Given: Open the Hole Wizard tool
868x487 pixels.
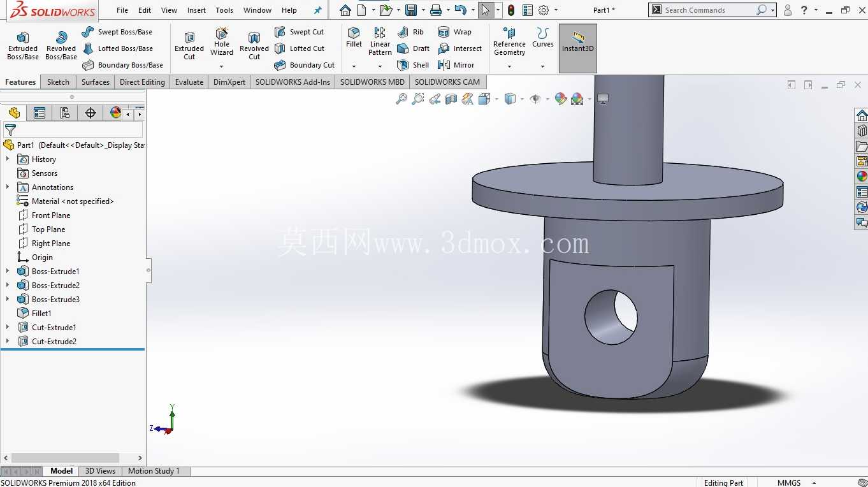Looking at the screenshot, I should pos(222,42).
